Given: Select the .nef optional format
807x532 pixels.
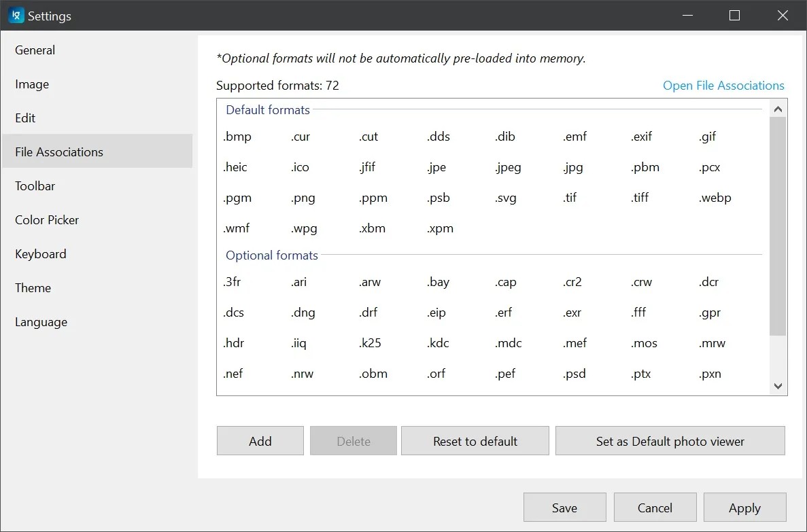Looking at the screenshot, I should 233,374.
